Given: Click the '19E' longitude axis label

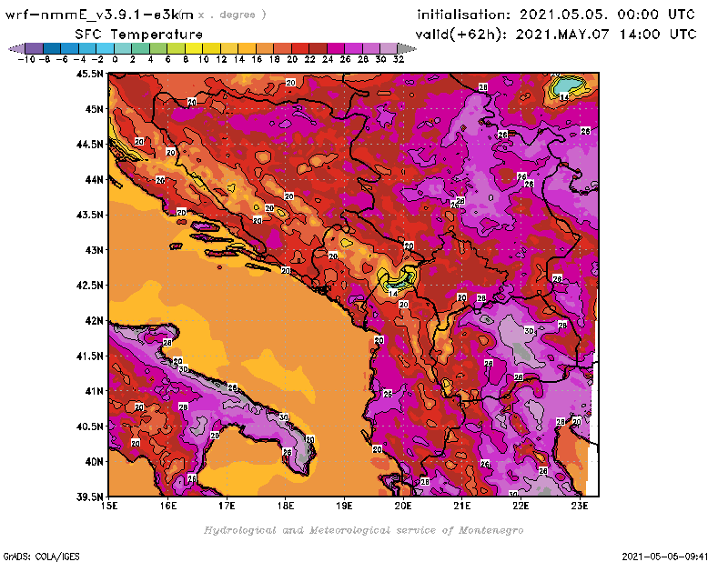Looking at the screenshot, I should pos(344,506).
